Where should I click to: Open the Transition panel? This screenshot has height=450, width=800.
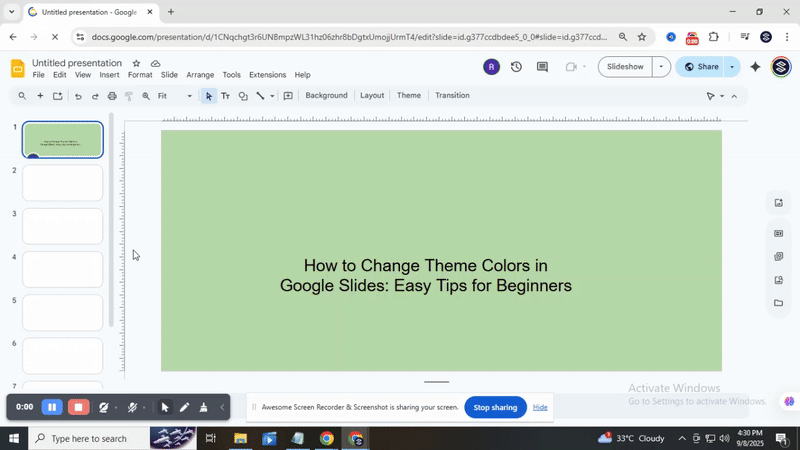point(452,95)
